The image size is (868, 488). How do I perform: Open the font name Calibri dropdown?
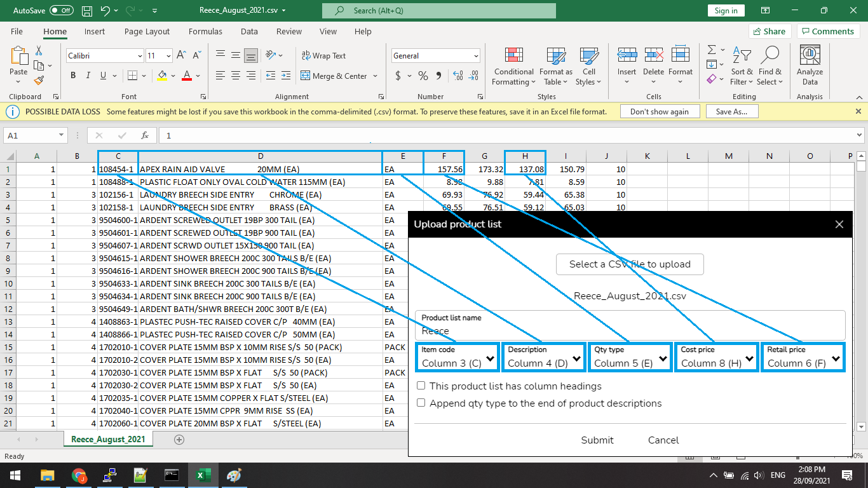[140, 56]
